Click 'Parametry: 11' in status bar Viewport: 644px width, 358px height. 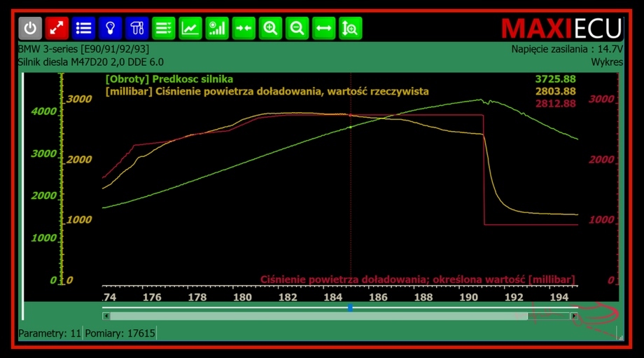[x=50, y=333]
